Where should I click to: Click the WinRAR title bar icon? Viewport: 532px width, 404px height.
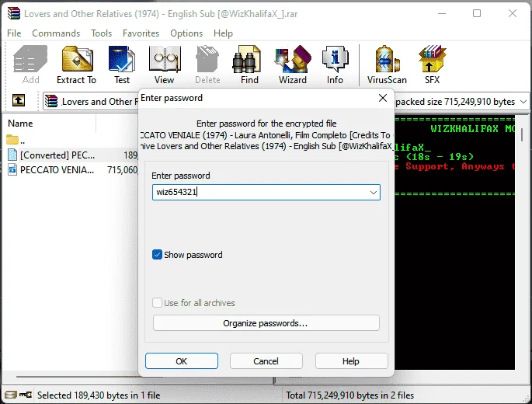pyautogui.click(x=14, y=13)
